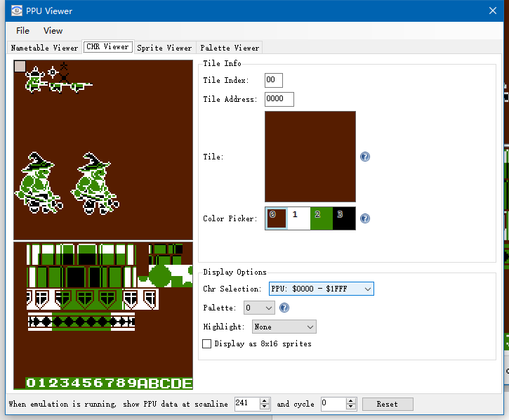
Task: Select the highlighted first tile in CHR bank
Action: click(x=20, y=66)
